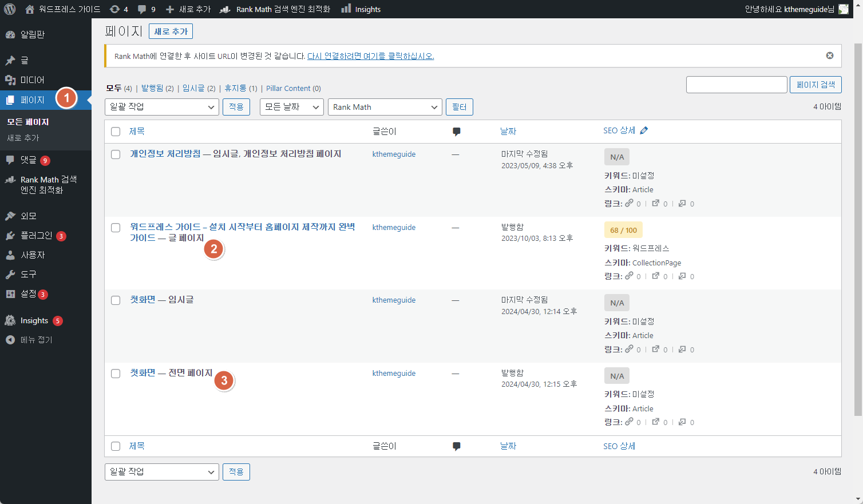Click the 9 badge next to 댓글
The height and width of the screenshot is (504, 863).
tap(45, 161)
